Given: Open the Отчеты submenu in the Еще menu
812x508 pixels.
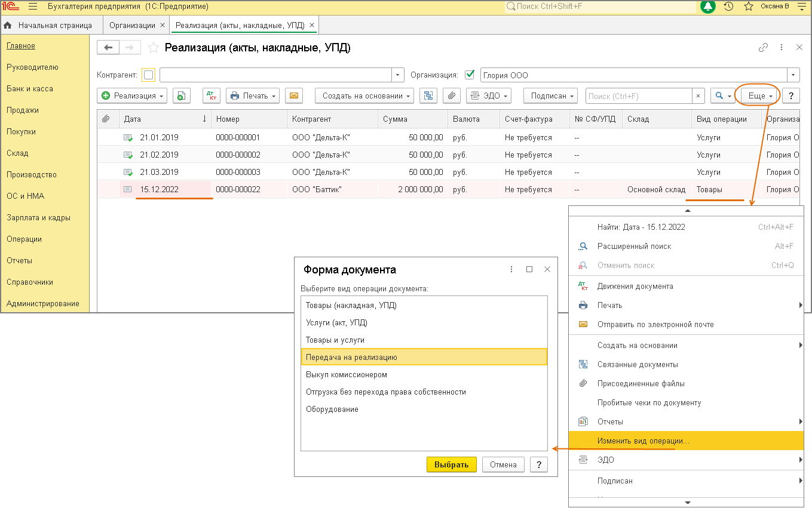Looking at the screenshot, I should click(x=686, y=421).
